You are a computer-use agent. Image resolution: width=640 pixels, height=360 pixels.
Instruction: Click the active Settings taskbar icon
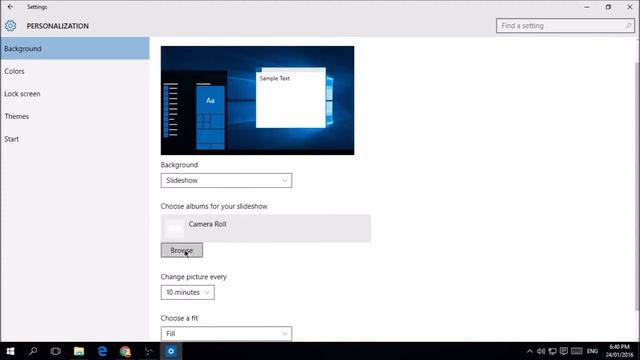[x=171, y=351]
